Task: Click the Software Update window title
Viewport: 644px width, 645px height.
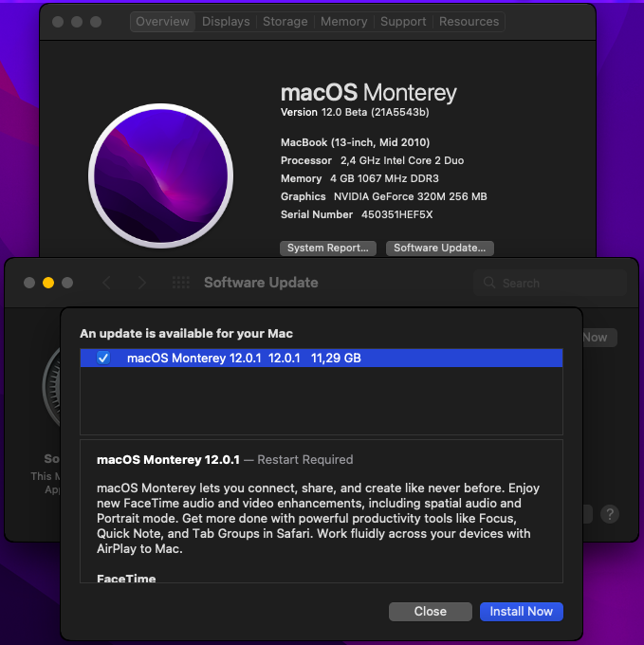Action: pos(261,283)
